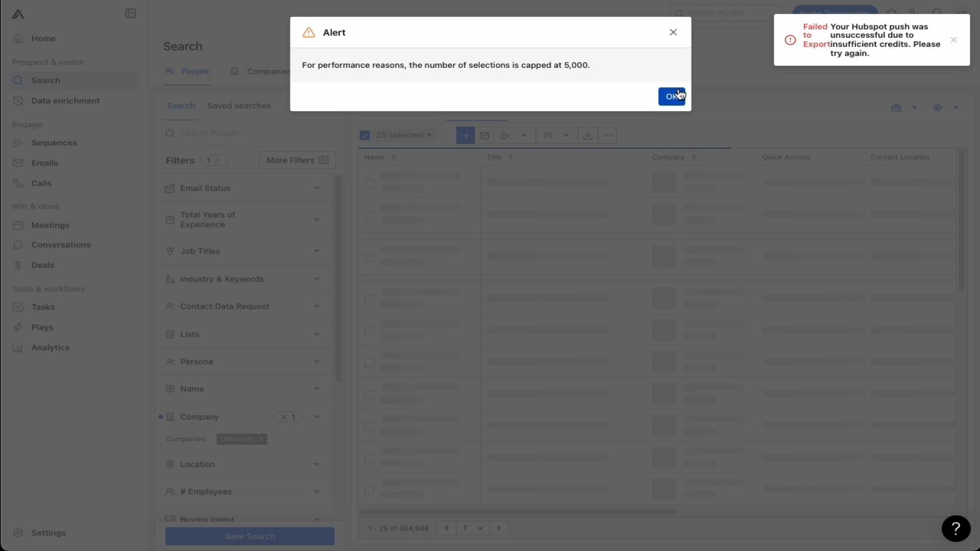This screenshot has width=980, height=551.
Task: Collapse the Company filter
Action: [x=316, y=417]
